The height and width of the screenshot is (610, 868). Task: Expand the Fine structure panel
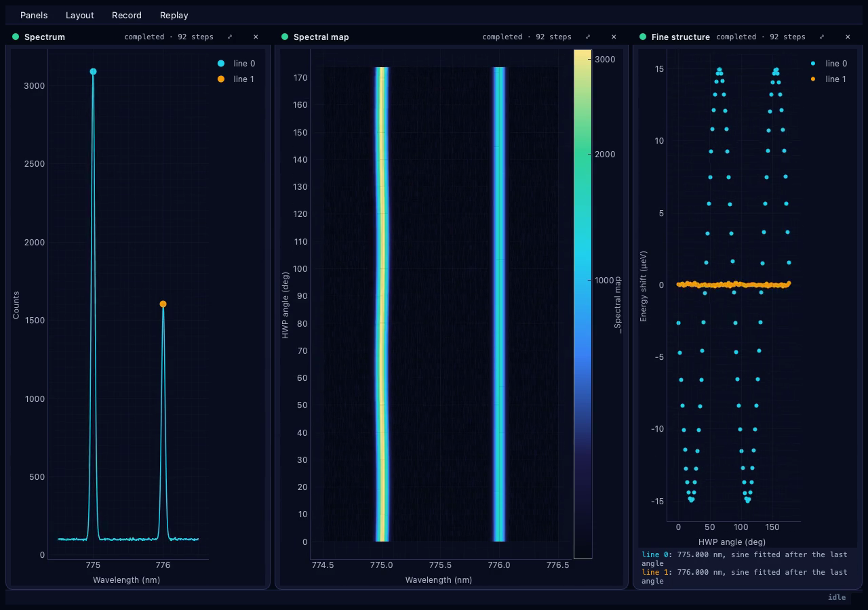click(x=822, y=37)
